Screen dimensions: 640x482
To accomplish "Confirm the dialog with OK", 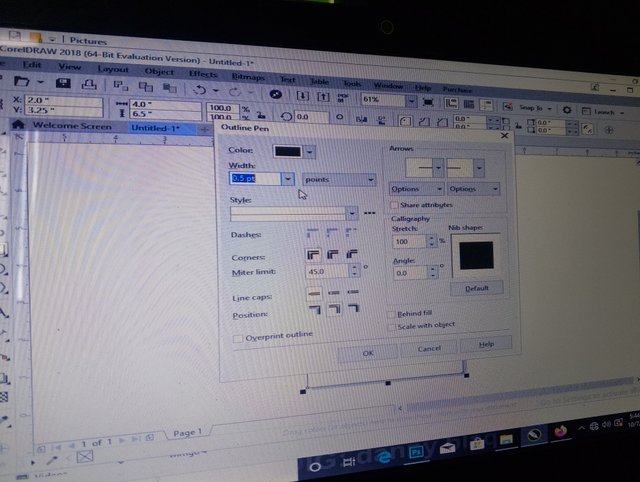I will tap(367, 353).
